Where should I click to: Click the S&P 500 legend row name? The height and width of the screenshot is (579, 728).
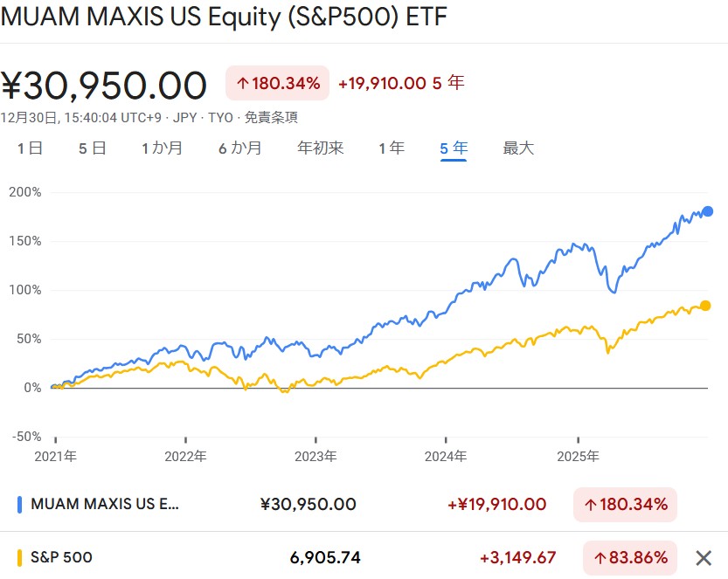click(61, 557)
